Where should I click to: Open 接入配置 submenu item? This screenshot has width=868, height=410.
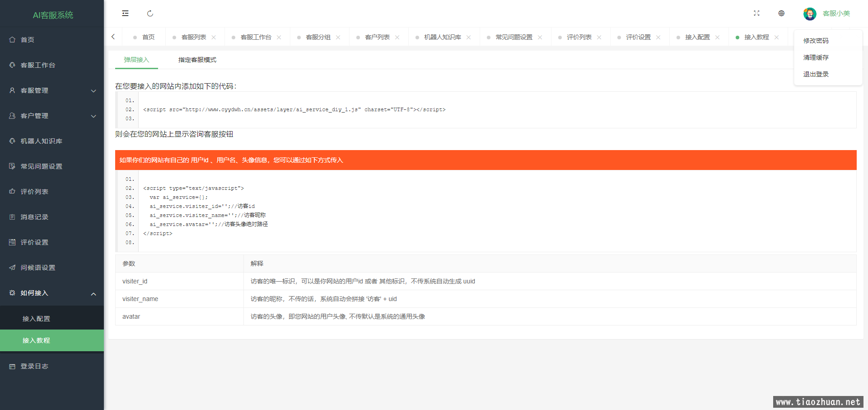(x=52, y=319)
